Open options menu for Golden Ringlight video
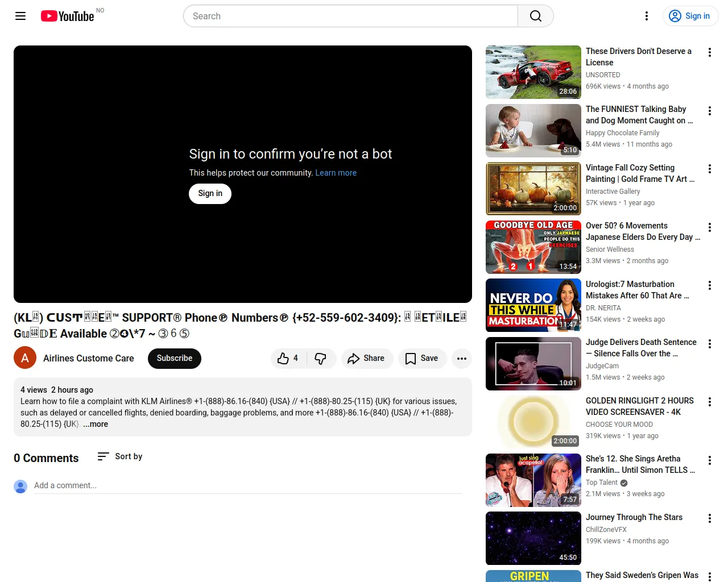 pyautogui.click(x=709, y=402)
